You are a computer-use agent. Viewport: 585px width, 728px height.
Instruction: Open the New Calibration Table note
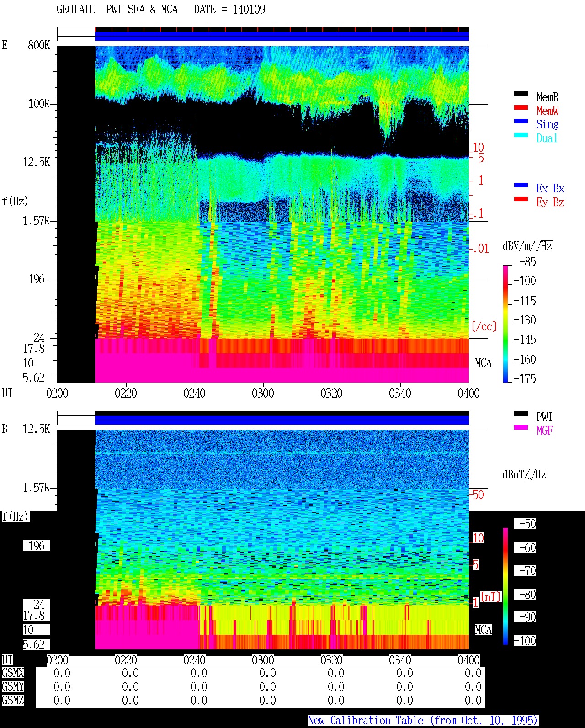tap(423, 721)
